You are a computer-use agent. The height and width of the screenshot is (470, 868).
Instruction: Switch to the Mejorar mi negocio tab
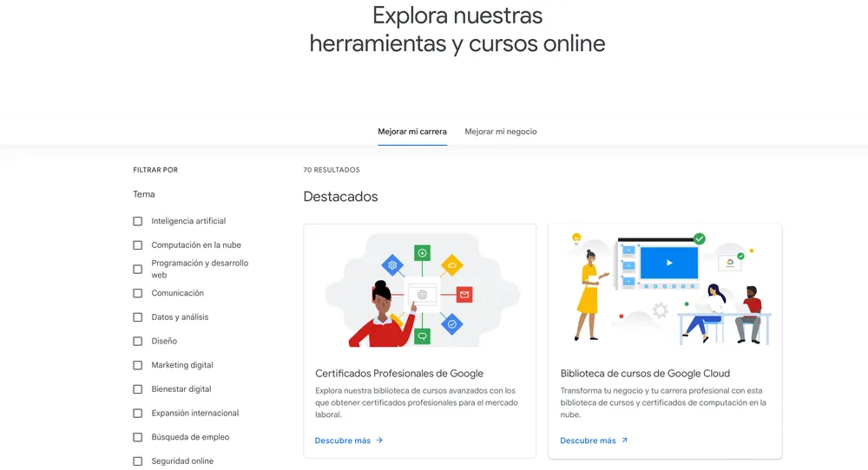coord(501,132)
